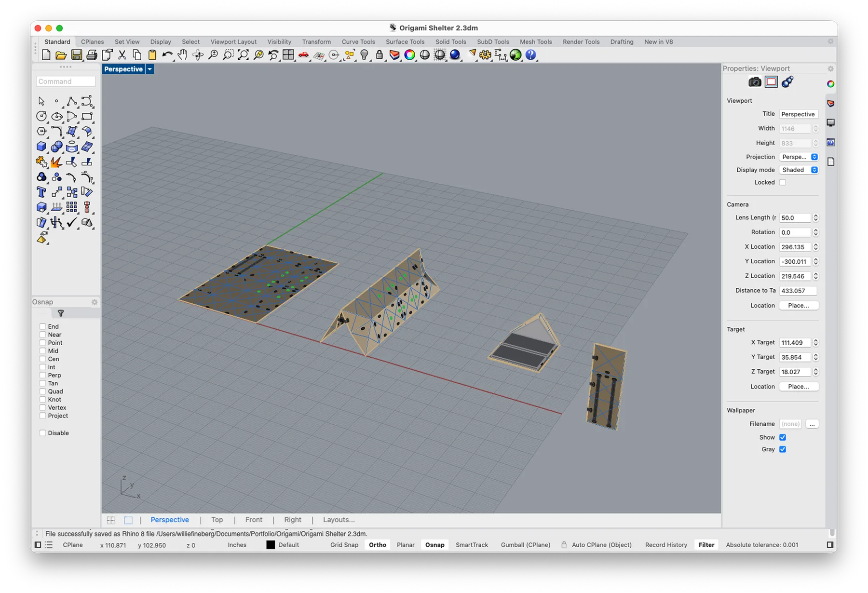Click the Paste clipboard icon

pos(152,55)
